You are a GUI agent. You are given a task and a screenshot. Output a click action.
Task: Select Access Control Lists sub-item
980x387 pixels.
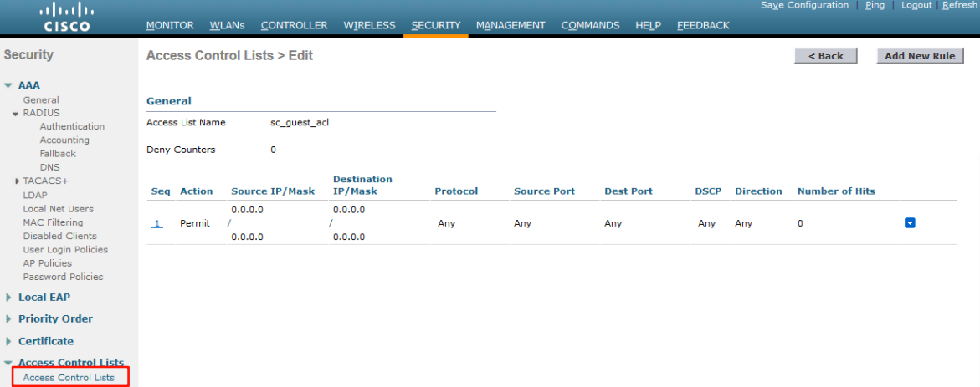pyautogui.click(x=69, y=378)
